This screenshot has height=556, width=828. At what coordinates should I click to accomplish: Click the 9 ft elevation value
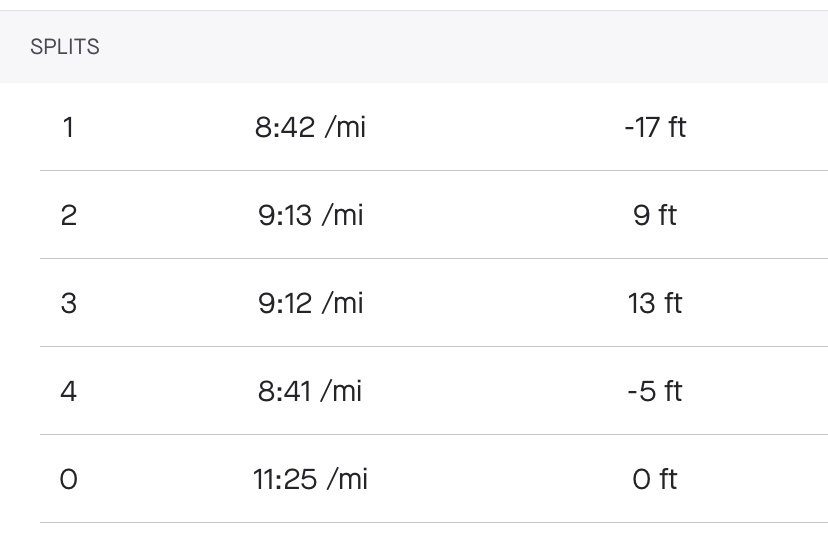(655, 215)
